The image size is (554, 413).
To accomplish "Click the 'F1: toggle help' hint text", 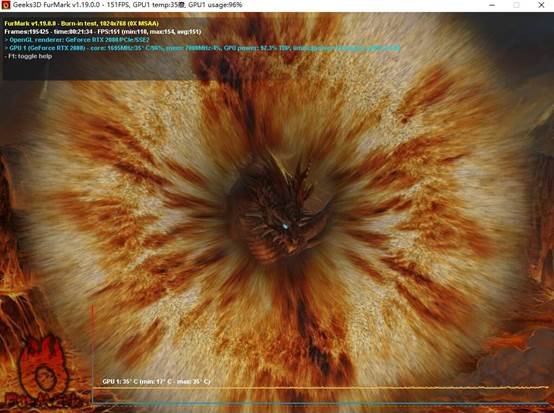I will (x=28, y=56).
